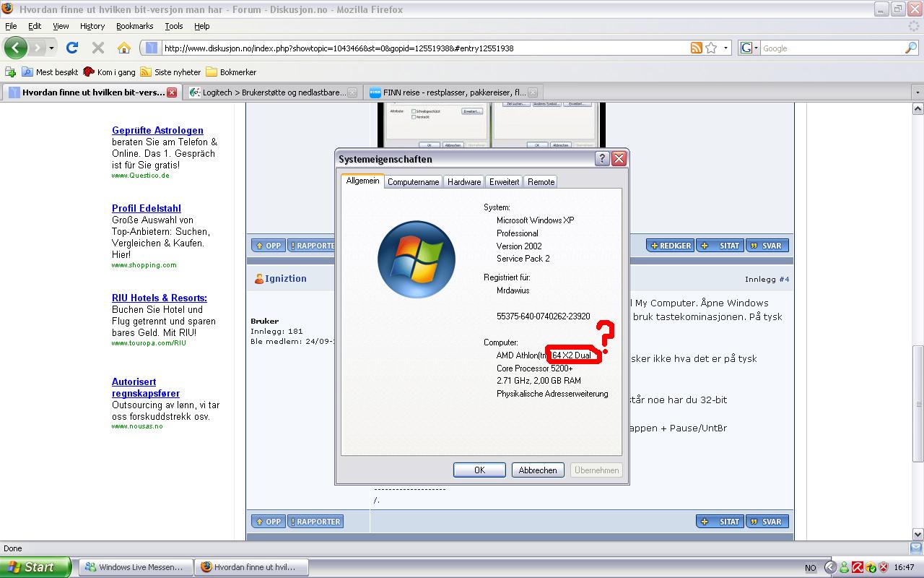The height and width of the screenshot is (578, 924).
Task: Click the REDIGER button
Action: pyautogui.click(x=670, y=246)
